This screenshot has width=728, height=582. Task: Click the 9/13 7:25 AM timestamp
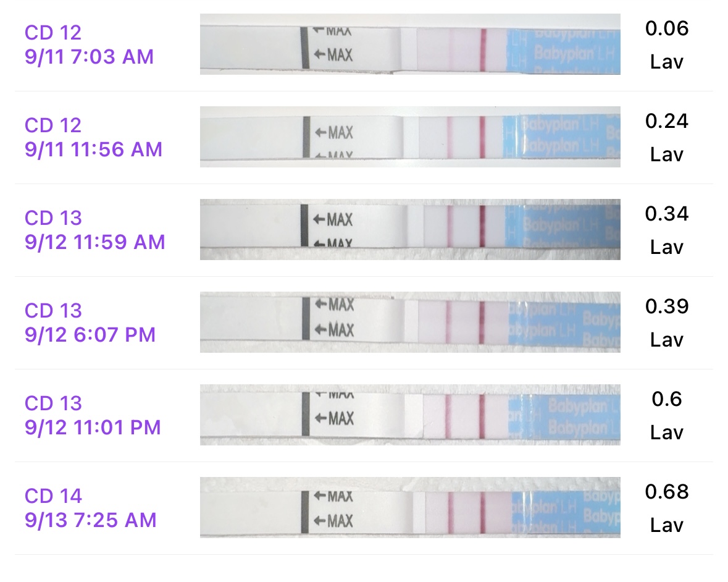point(90,520)
